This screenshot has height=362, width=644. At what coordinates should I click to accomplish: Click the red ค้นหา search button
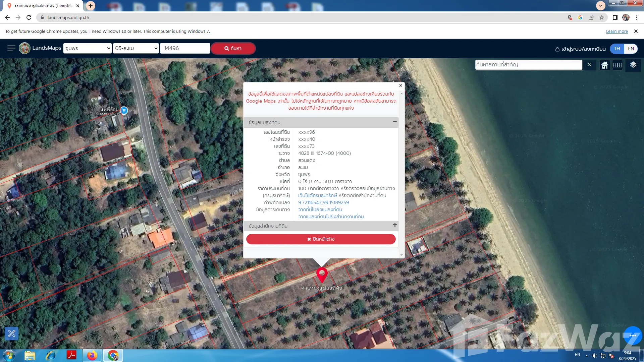click(233, 48)
